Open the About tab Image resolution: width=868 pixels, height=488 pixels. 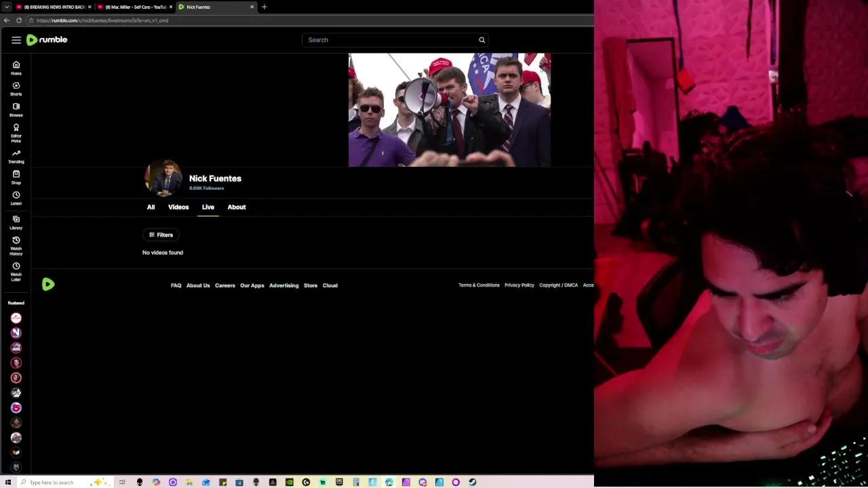click(x=237, y=207)
